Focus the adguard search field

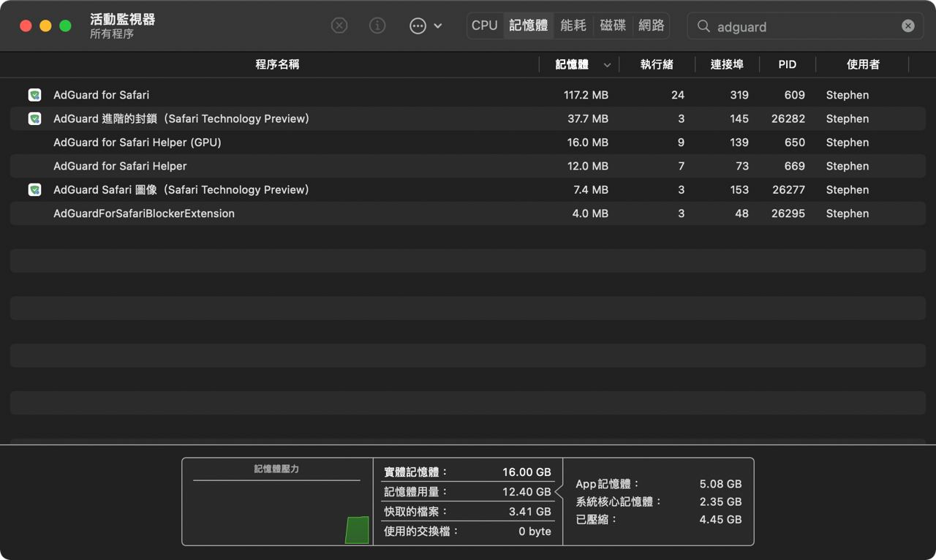[805, 26]
